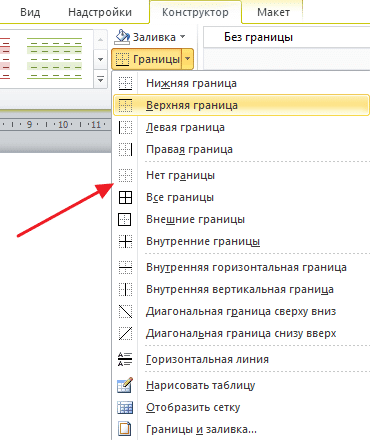
Task: Pick the Все границы label
Action: [x=180, y=197]
